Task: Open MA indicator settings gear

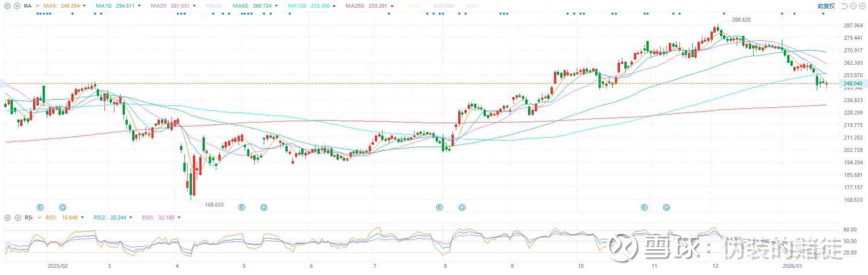Action: click(7, 6)
